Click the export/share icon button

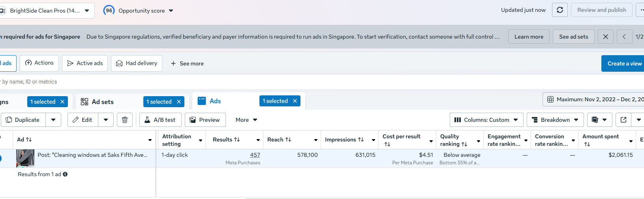click(623, 120)
